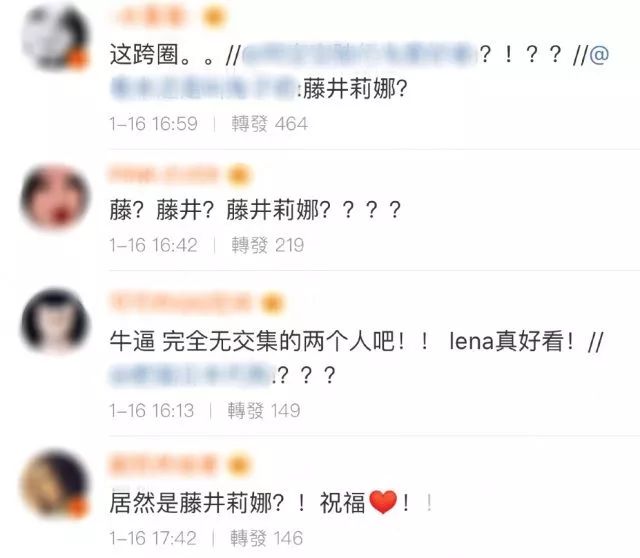The width and height of the screenshot is (640, 558).
Task: Click the 轉發 149 repost count
Action: tap(264, 410)
